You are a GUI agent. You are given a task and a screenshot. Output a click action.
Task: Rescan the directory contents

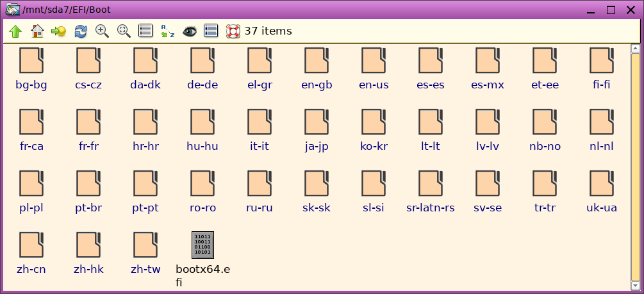click(x=81, y=31)
